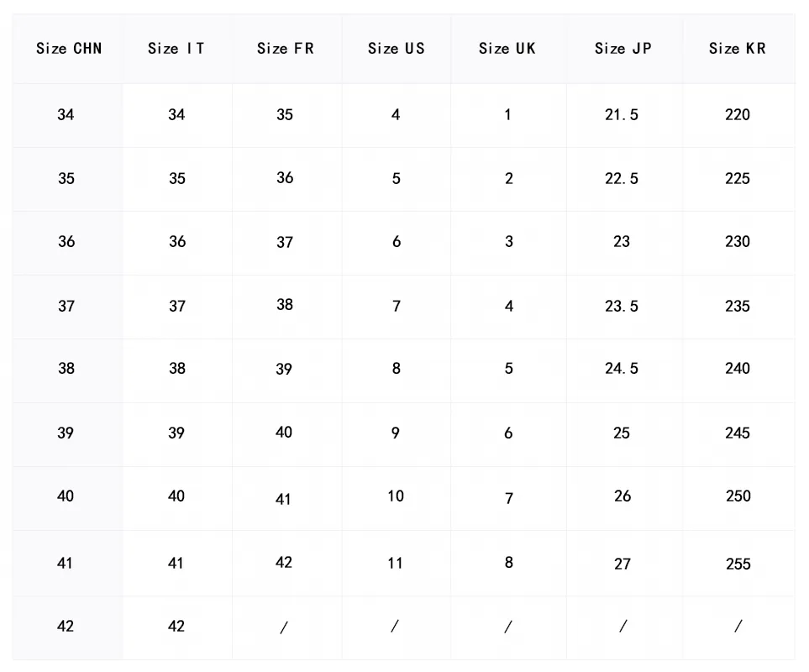
Task: Select the 22.5 Japanese size cell
Action: [x=622, y=178]
